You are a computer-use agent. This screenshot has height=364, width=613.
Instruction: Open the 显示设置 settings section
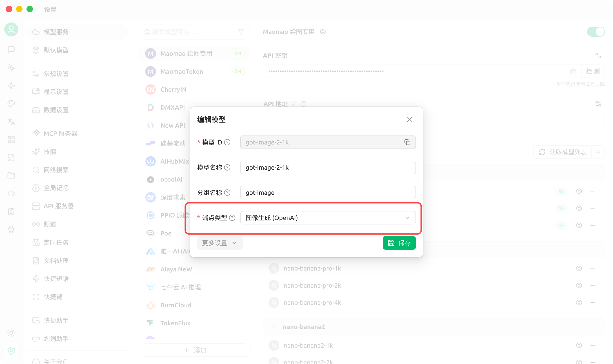coord(77,92)
